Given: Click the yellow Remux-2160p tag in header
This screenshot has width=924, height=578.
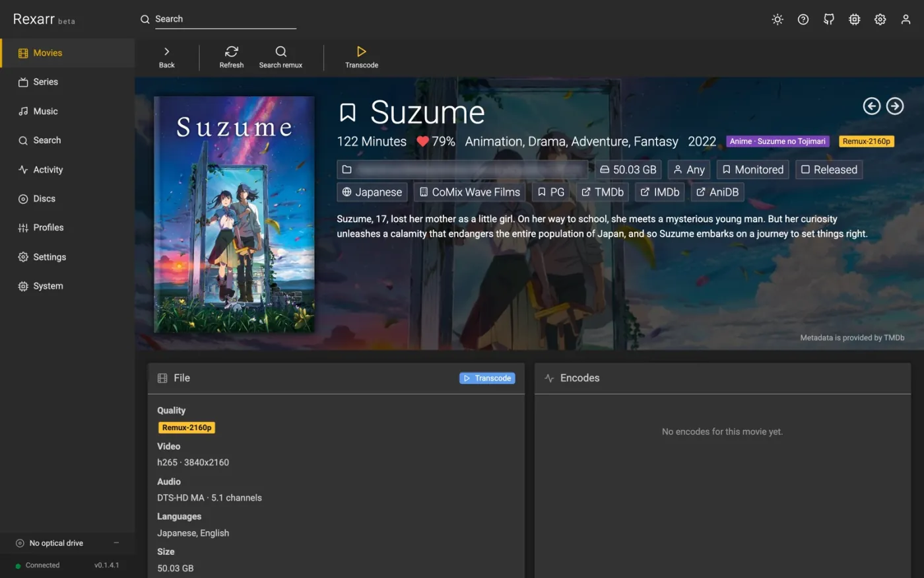Looking at the screenshot, I should (x=867, y=141).
